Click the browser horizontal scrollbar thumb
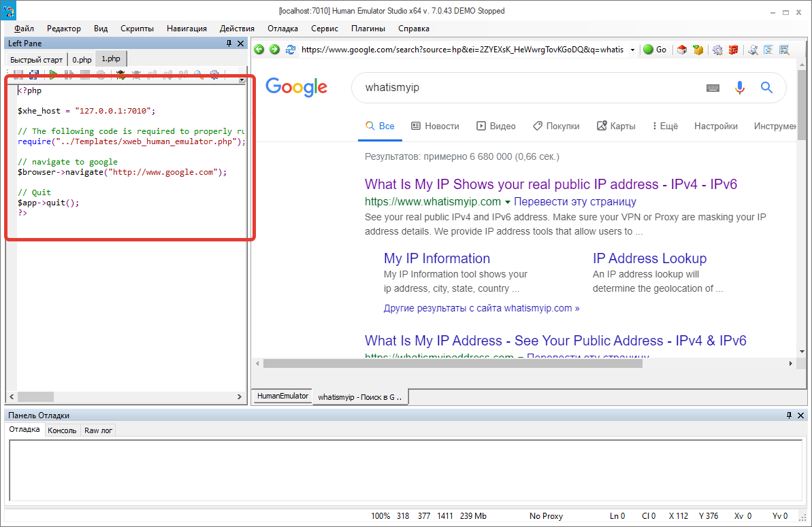The width and height of the screenshot is (812, 527). [x=453, y=364]
